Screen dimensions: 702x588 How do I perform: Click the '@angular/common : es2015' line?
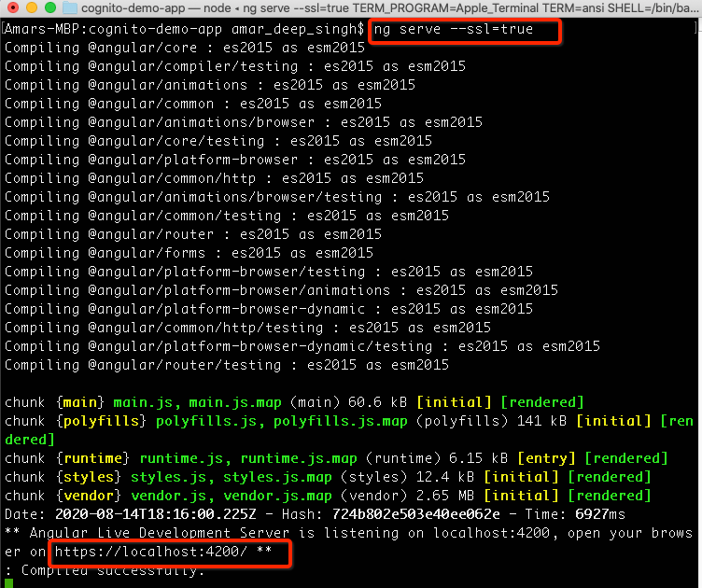(x=193, y=104)
